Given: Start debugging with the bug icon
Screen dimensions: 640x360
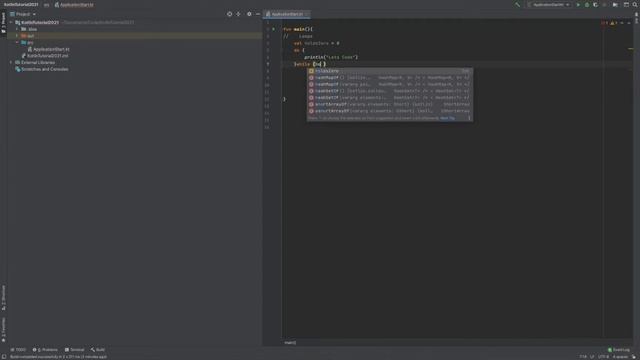Looking at the screenshot, I should [587, 5].
